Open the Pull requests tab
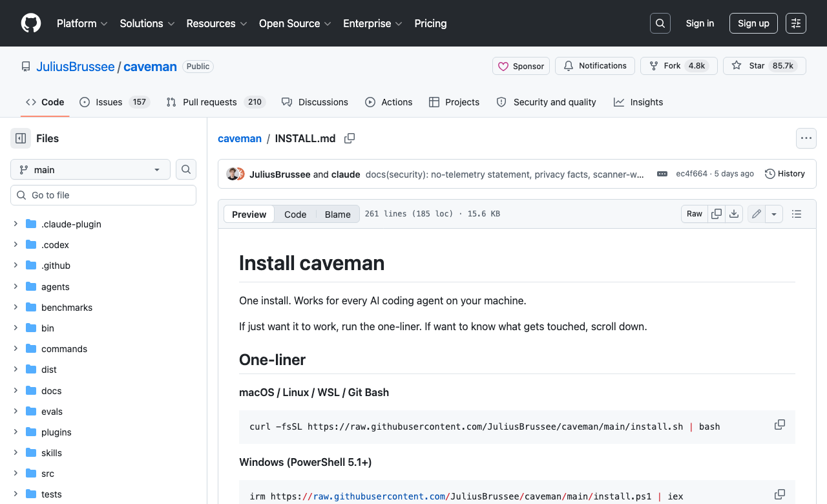Image resolution: width=827 pixels, height=504 pixels. tap(215, 102)
